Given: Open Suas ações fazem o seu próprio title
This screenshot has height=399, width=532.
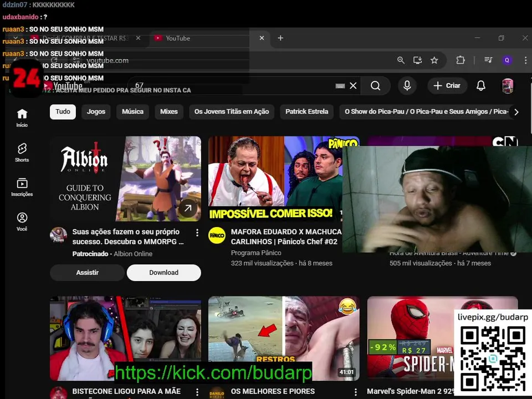Looking at the screenshot, I should click(x=127, y=237).
